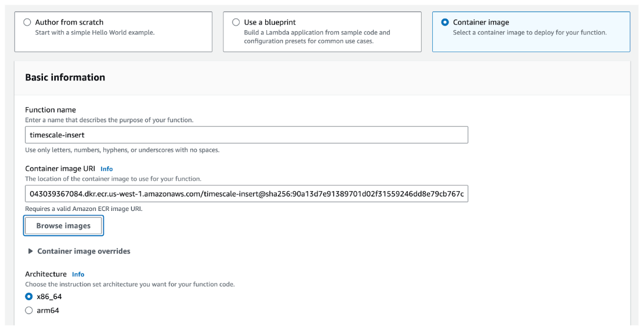Expand the Container image overrides triangle
Image resolution: width=644 pixels, height=332 pixels.
pyautogui.click(x=30, y=251)
